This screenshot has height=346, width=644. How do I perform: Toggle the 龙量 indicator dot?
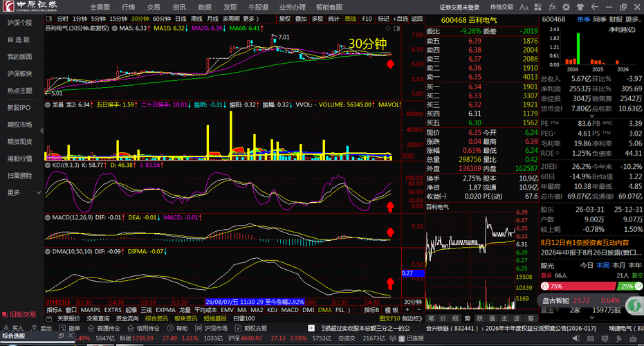point(48,104)
